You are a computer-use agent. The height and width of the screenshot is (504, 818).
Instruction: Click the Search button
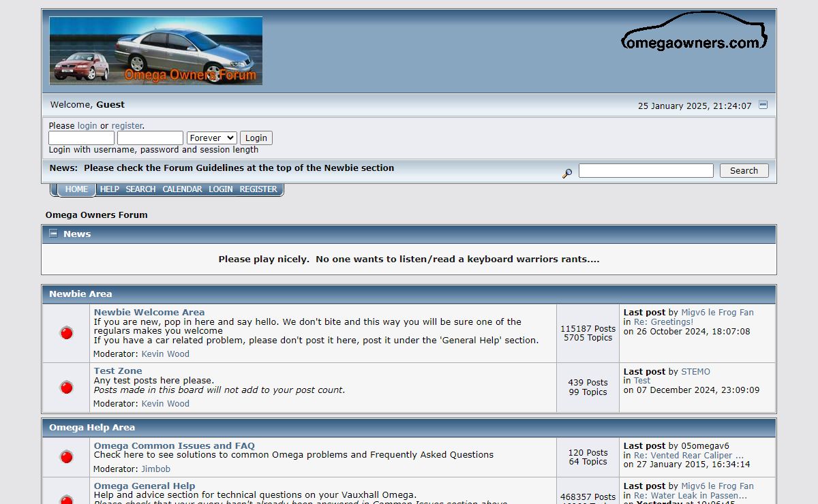click(x=744, y=170)
